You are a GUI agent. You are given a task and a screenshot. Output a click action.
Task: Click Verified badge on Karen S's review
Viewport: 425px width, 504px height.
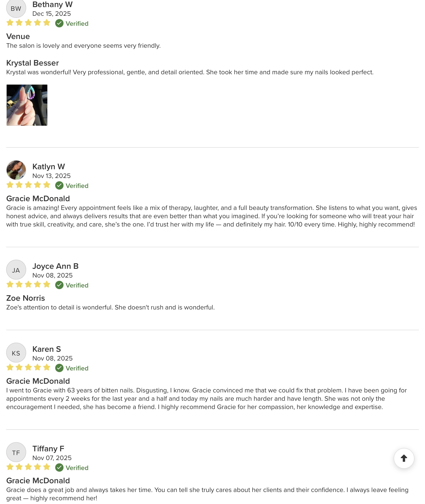(x=72, y=368)
